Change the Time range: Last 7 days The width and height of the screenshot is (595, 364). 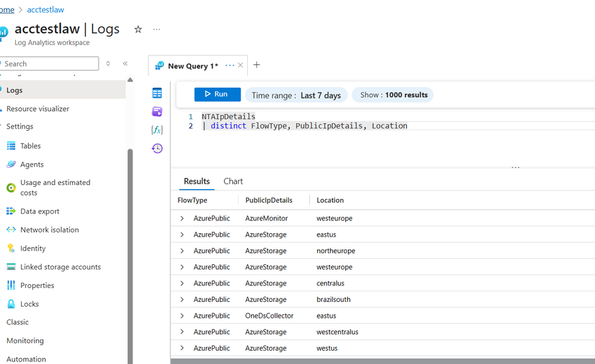click(x=296, y=95)
